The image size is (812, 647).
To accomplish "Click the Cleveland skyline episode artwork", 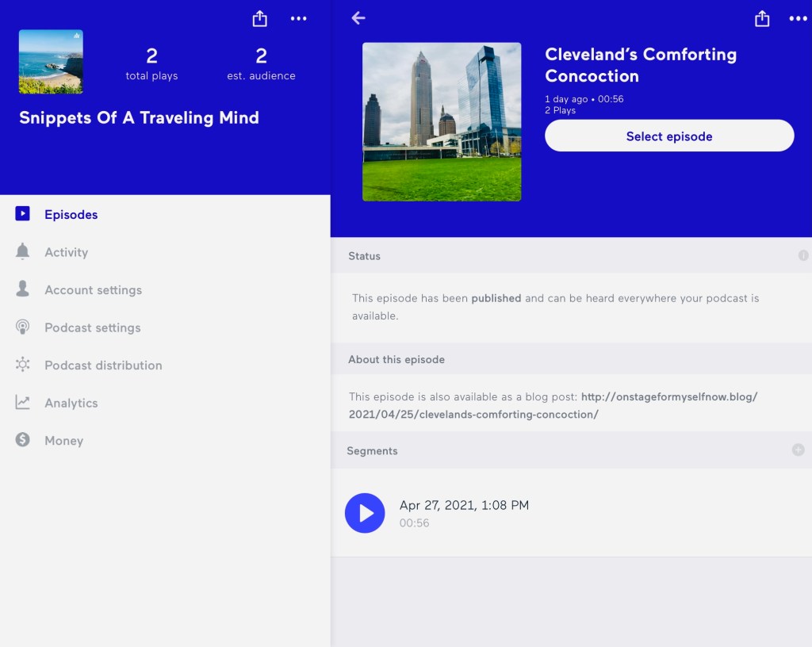I will pos(442,121).
